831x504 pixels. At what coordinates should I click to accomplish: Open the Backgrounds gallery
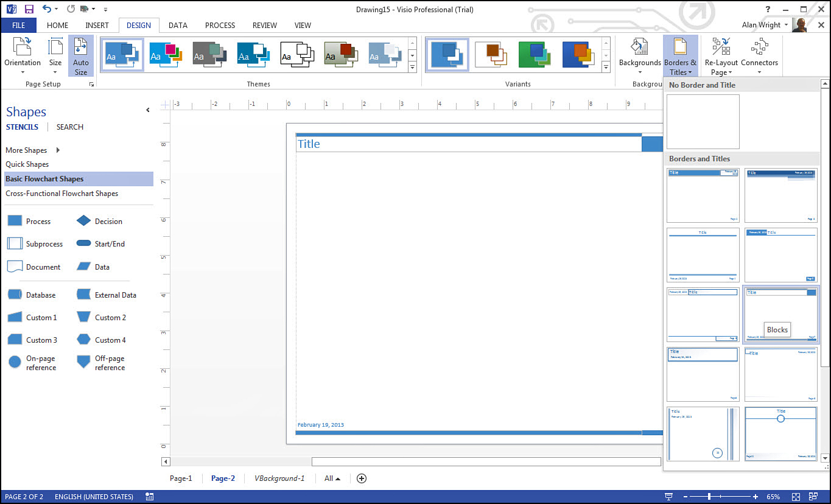(x=640, y=55)
